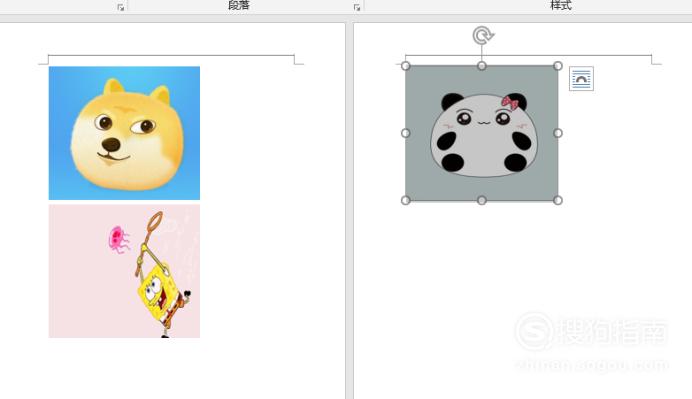The image size is (692, 399).
Task: Click the bottom-right sizing handle of panda picture
Action: click(558, 200)
